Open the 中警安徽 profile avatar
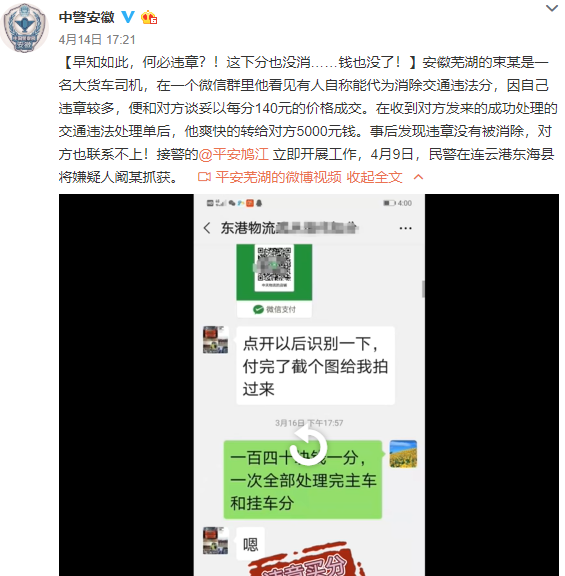The height and width of the screenshot is (576, 565). (x=25, y=28)
